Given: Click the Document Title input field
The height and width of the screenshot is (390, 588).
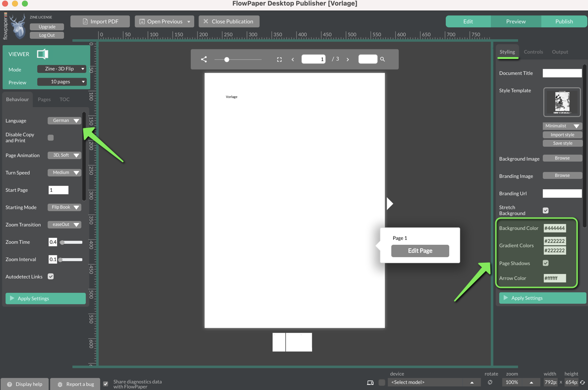Looking at the screenshot, I should tap(562, 73).
